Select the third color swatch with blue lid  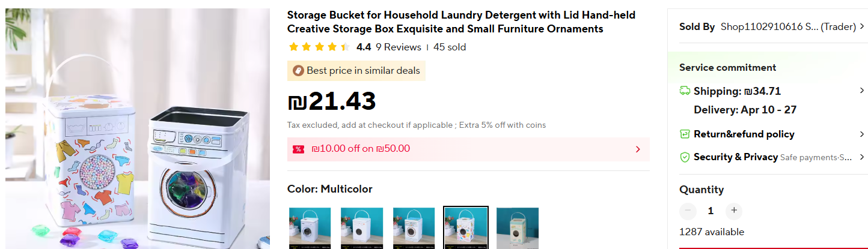coord(414,228)
